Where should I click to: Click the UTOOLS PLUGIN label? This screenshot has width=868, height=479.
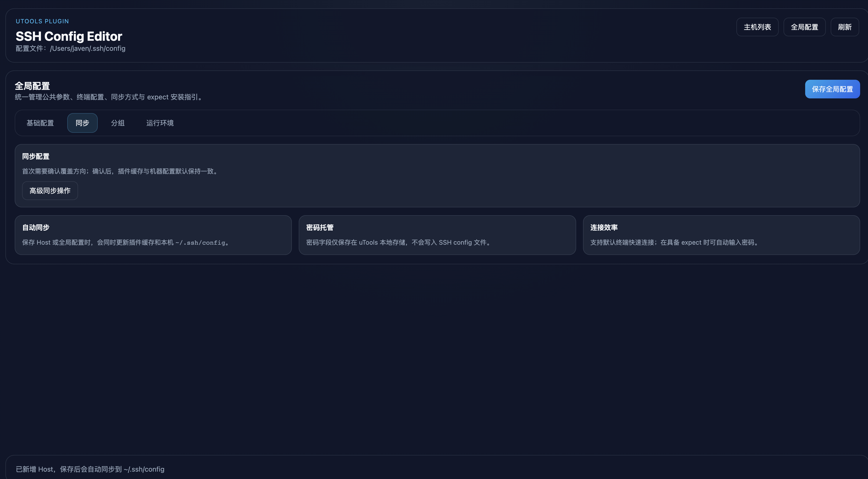pyautogui.click(x=42, y=21)
